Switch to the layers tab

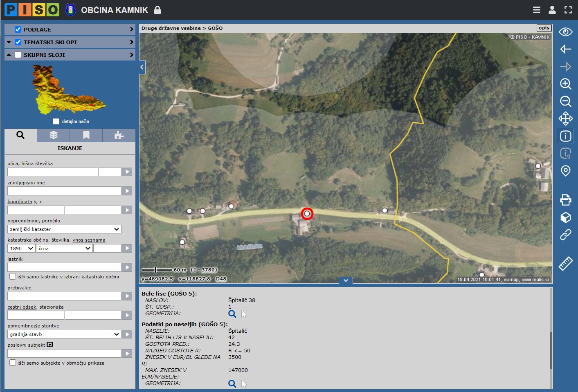[53, 135]
